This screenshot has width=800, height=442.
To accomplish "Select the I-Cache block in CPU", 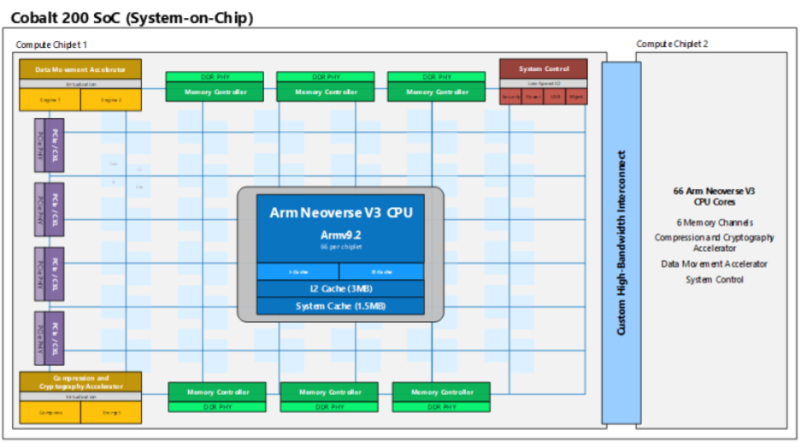I will (298, 272).
